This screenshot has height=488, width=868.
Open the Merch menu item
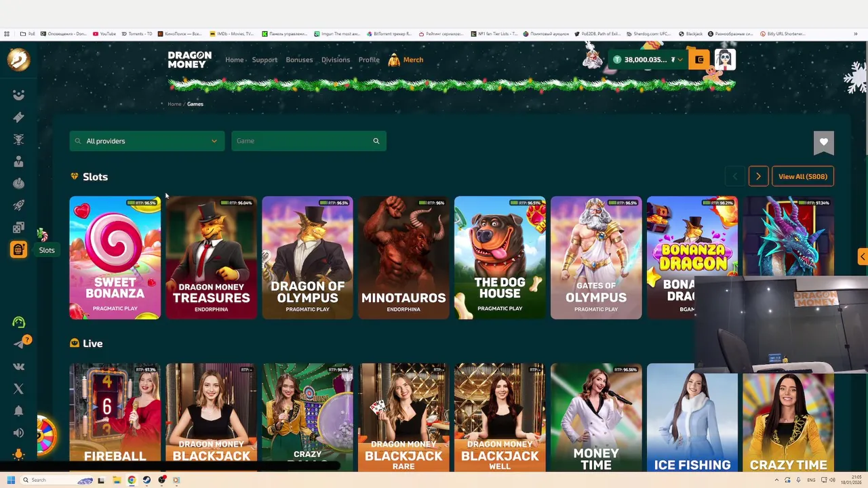(x=406, y=60)
